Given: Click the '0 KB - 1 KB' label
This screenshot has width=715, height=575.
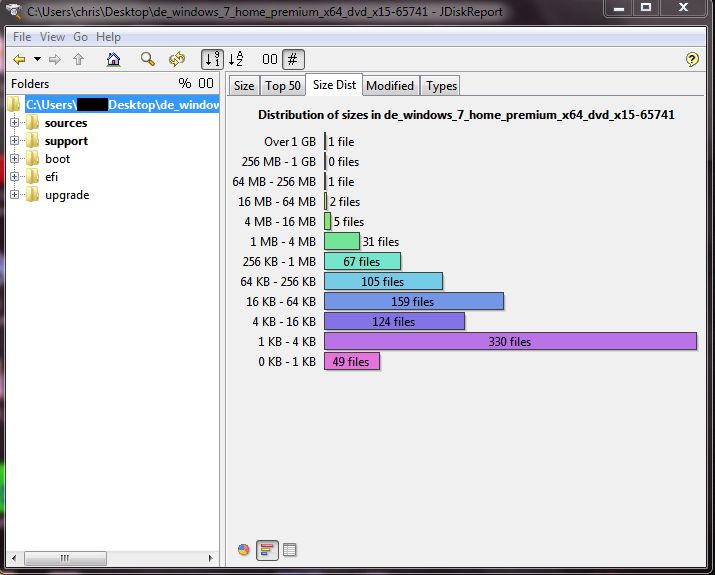Looking at the screenshot, I should (287, 362).
